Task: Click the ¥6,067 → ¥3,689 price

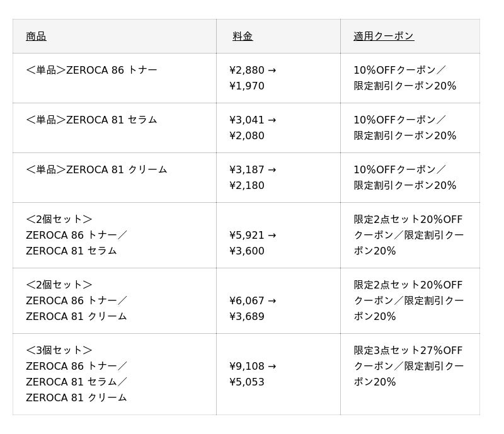Action: (x=253, y=309)
